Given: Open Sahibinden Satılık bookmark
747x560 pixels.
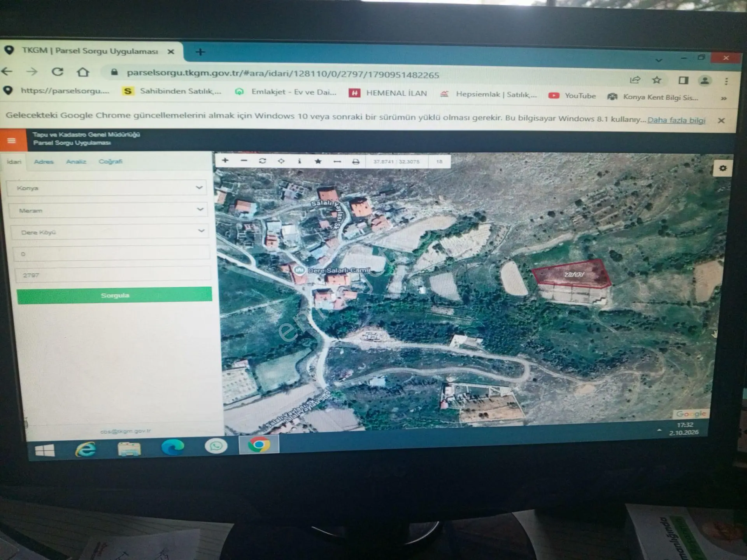Looking at the screenshot, I should tap(172, 91).
